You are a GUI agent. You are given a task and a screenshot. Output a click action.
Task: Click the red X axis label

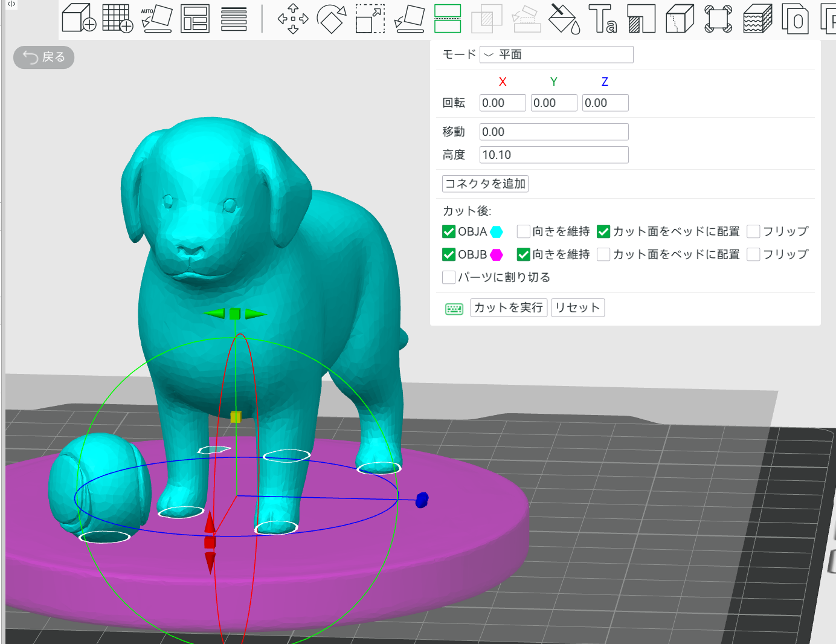click(x=503, y=82)
